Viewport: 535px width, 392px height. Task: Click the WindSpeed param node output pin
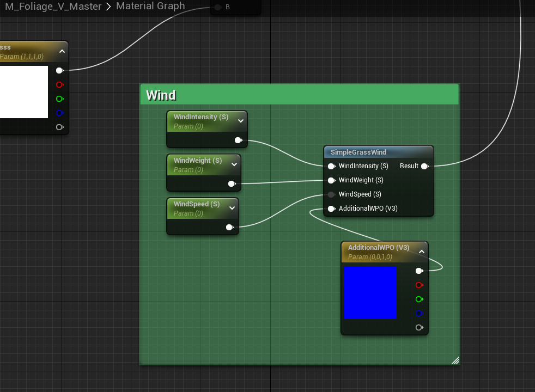(x=229, y=228)
